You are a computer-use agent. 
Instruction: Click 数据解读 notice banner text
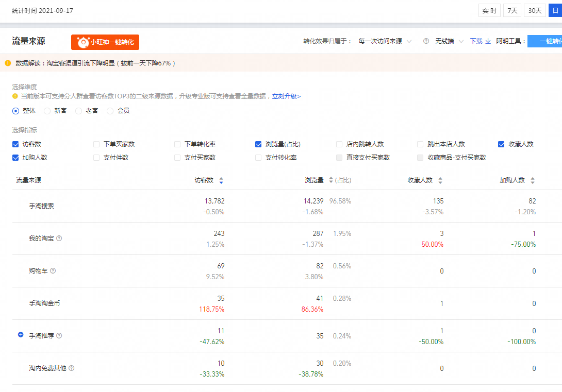coord(95,63)
